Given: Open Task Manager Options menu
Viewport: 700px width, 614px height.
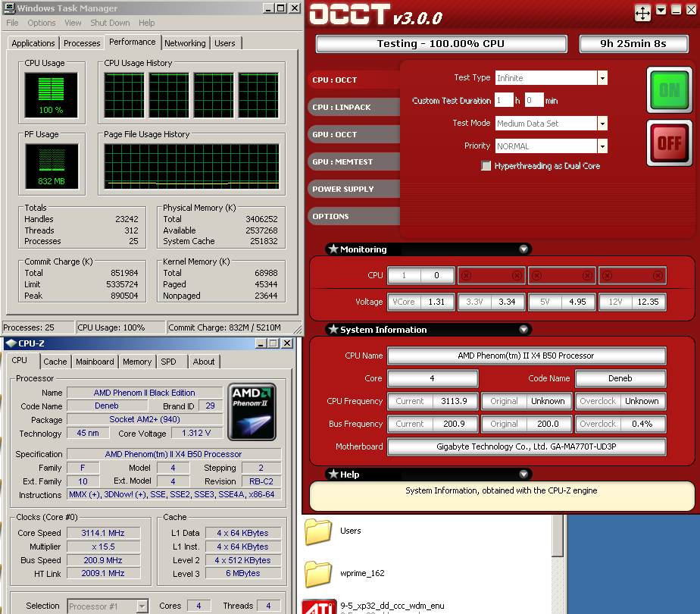Looking at the screenshot, I should coord(42,23).
